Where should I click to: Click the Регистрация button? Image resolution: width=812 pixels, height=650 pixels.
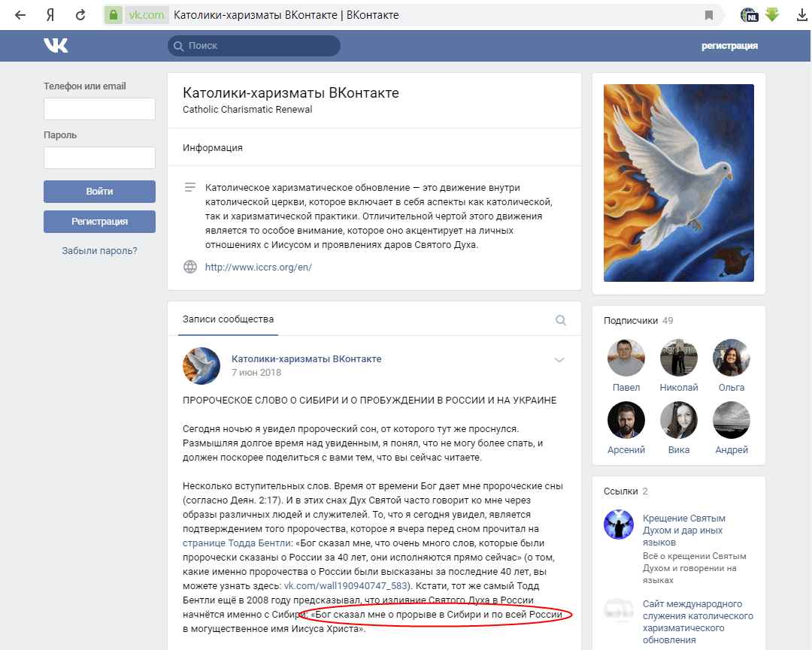(x=99, y=221)
